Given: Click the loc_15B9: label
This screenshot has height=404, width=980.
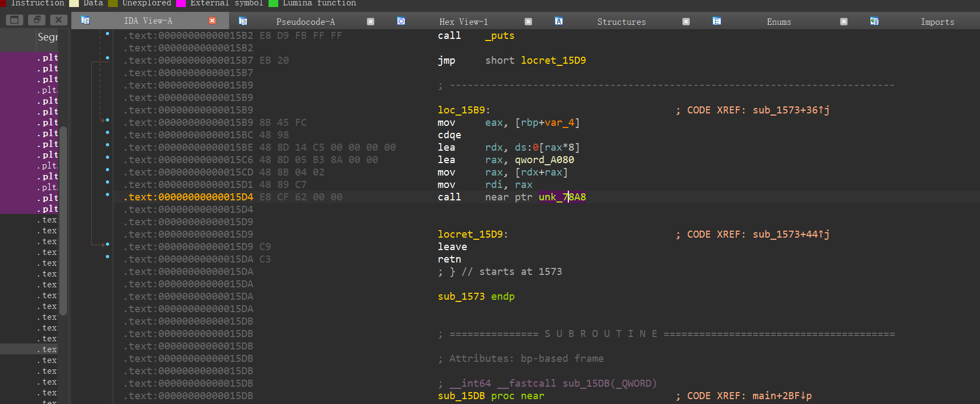Looking at the screenshot, I should [x=464, y=110].
